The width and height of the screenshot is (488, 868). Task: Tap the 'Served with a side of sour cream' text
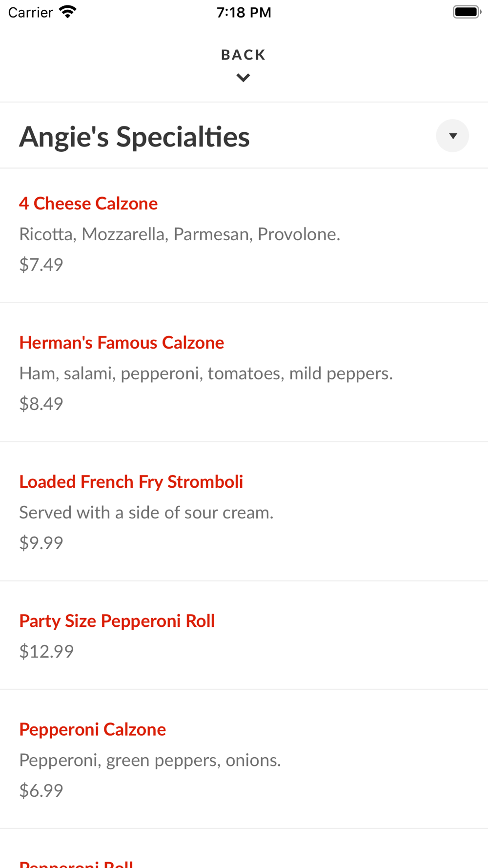pyautogui.click(x=146, y=513)
